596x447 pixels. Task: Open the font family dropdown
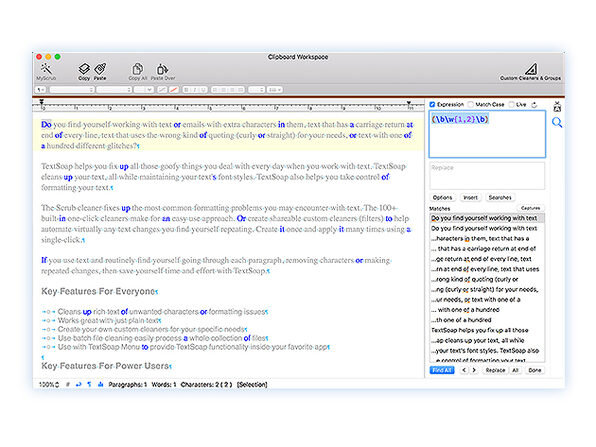[x=71, y=90]
